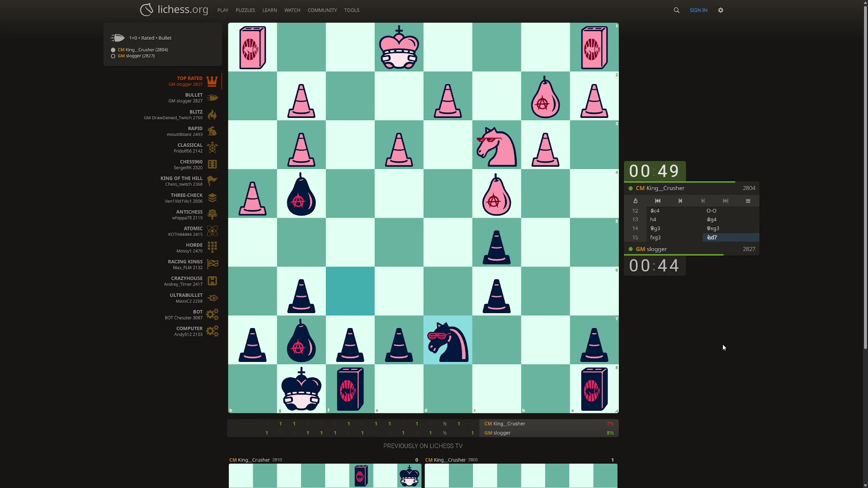Step back one move in move list
The width and height of the screenshot is (868, 488).
coord(680,201)
